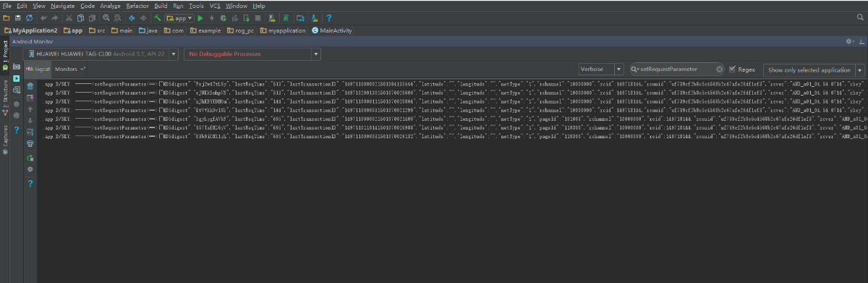Click the Paste icon in toolbar

click(x=91, y=18)
